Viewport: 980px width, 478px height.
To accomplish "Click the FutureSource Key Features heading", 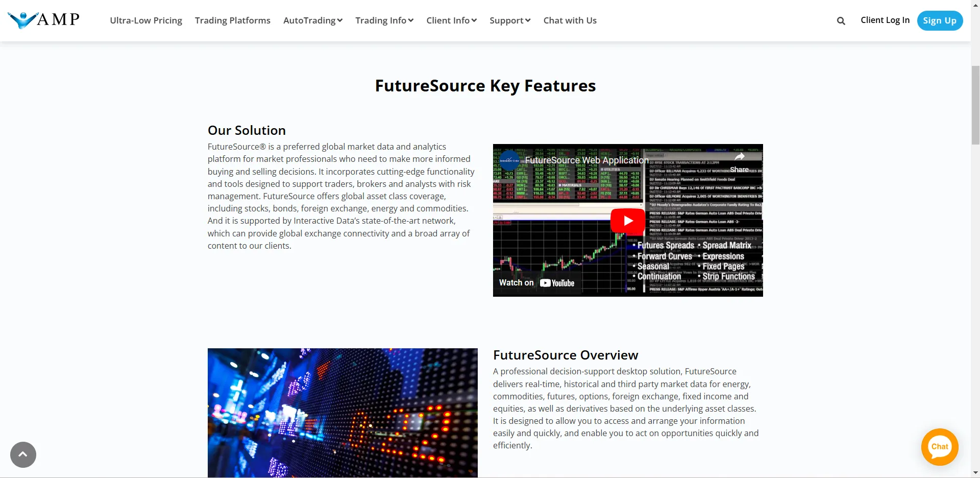I will [485, 86].
